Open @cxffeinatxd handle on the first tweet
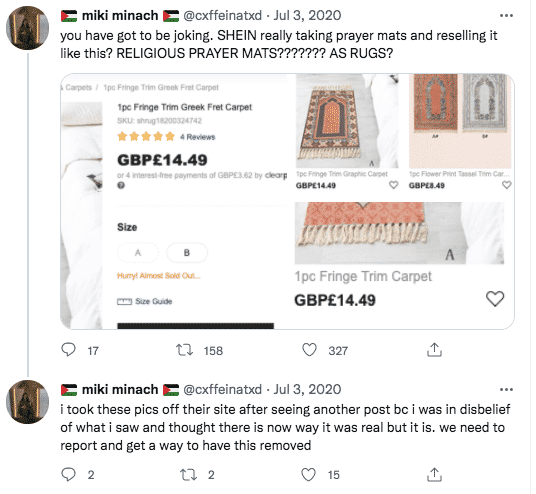The width and height of the screenshot is (536, 494). click(x=223, y=16)
